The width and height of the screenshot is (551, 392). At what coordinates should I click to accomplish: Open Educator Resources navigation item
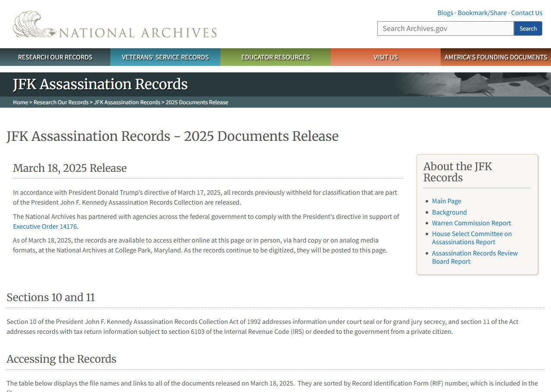(275, 57)
